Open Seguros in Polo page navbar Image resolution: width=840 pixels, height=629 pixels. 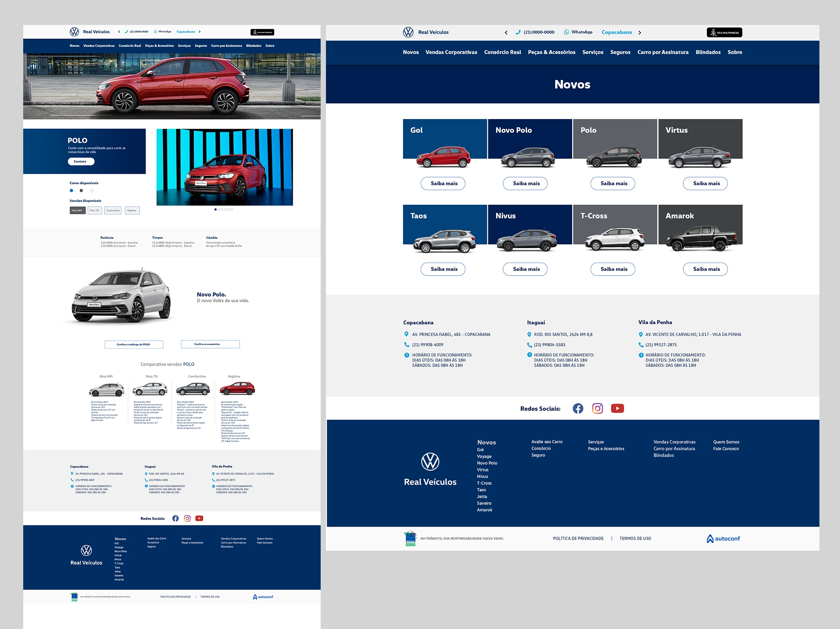click(201, 45)
